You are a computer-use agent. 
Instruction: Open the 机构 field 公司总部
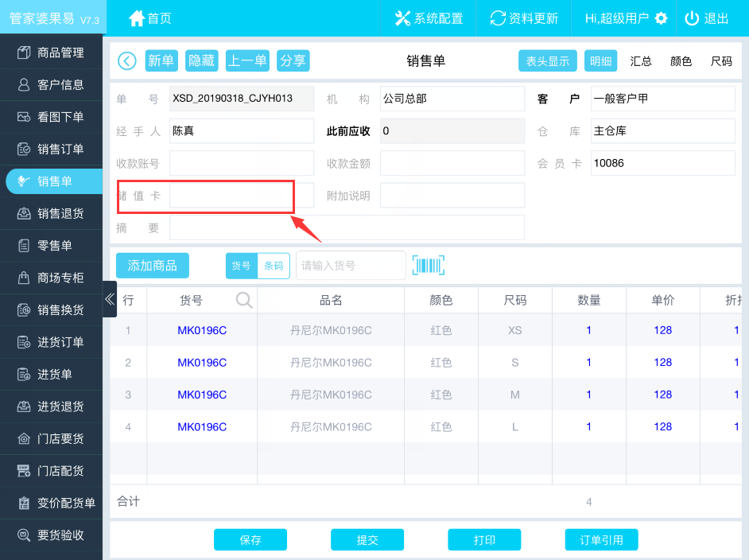coord(452,99)
